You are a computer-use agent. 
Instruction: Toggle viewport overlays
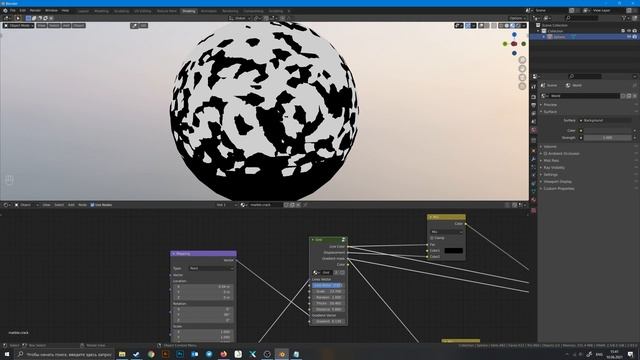[x=482, y=26]
